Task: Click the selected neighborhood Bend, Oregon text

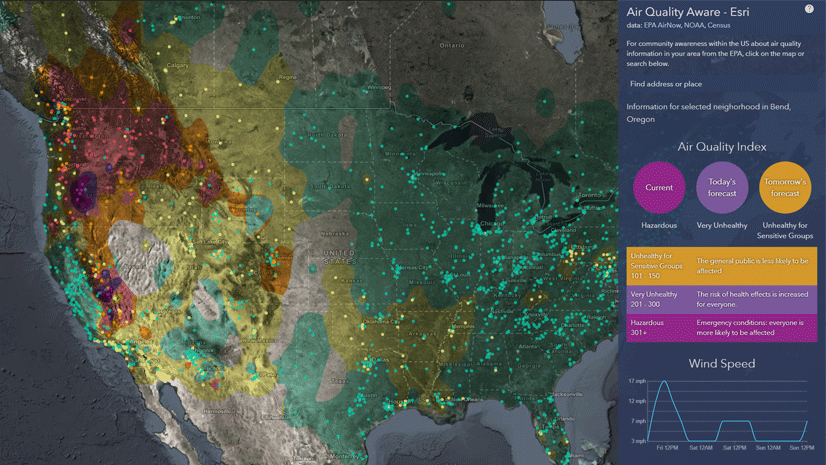Action: [x=709, y=113]
